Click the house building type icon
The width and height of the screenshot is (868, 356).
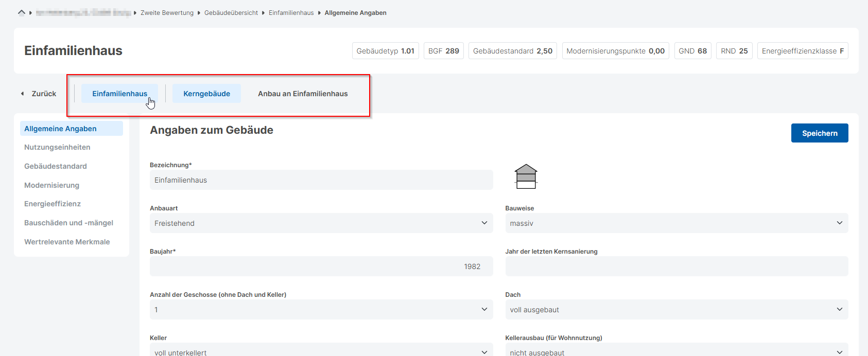[526, 176]
